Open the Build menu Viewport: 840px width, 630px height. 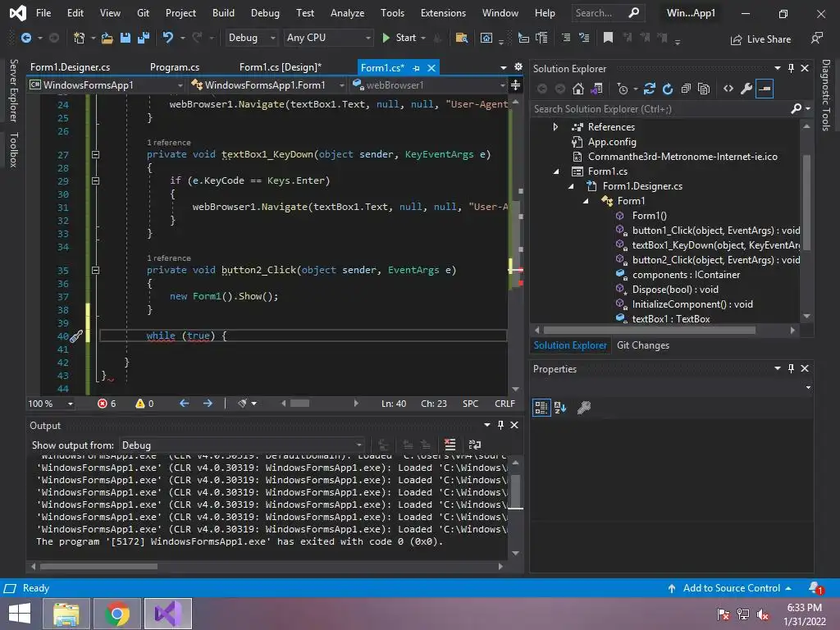click(223, 13)
